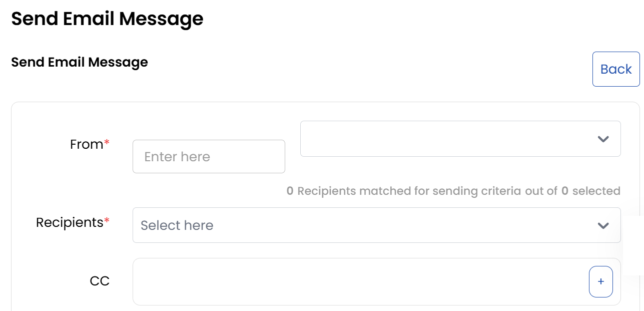Click the From text input labeled Enter here
644x311 pixels.
coord(209,156)
